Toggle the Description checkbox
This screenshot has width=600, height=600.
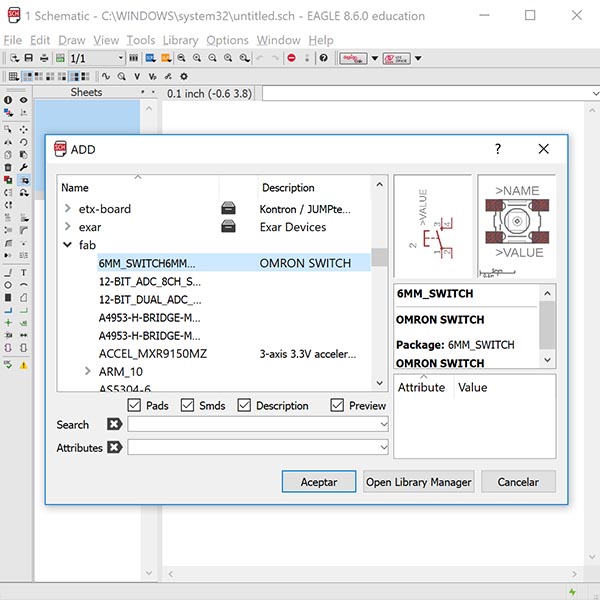(244, 405)
